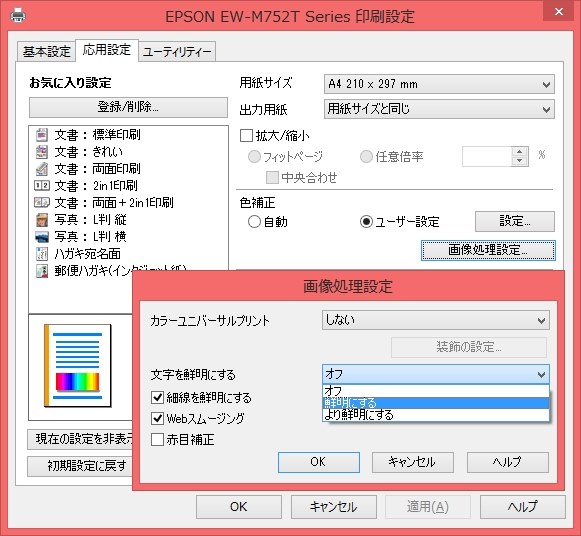The width and height of the screenshot is (581, 536).
Task: Enable the 拡大/縮小 checkbox
Action: click(246, 136)
